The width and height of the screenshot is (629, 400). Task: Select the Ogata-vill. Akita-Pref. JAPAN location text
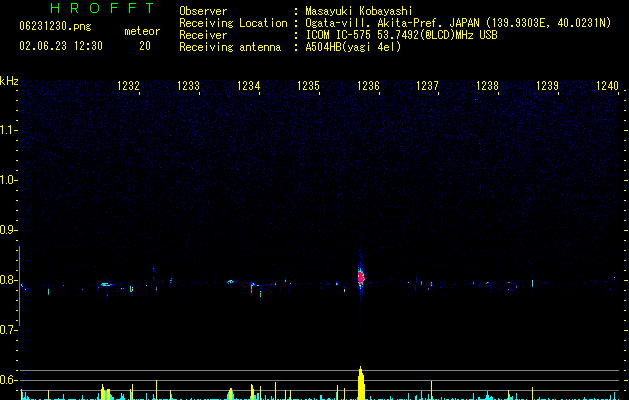click(x=458, y=23)
